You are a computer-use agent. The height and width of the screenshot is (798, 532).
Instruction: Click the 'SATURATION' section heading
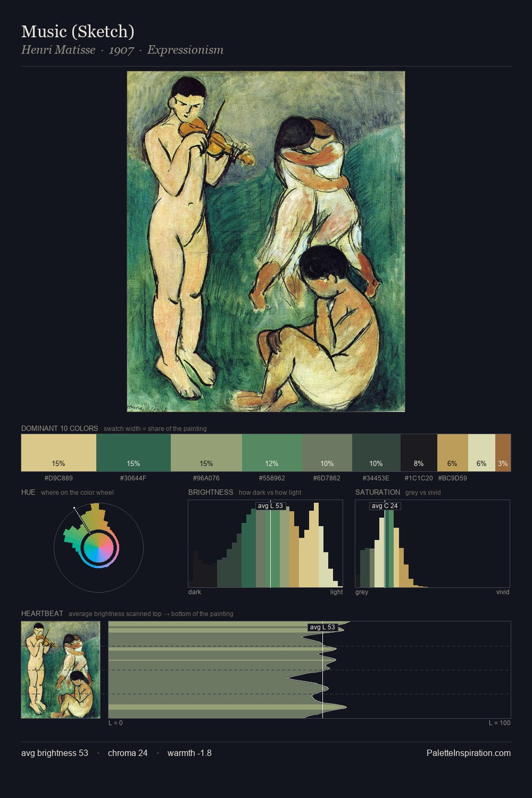tap(378, 492)
